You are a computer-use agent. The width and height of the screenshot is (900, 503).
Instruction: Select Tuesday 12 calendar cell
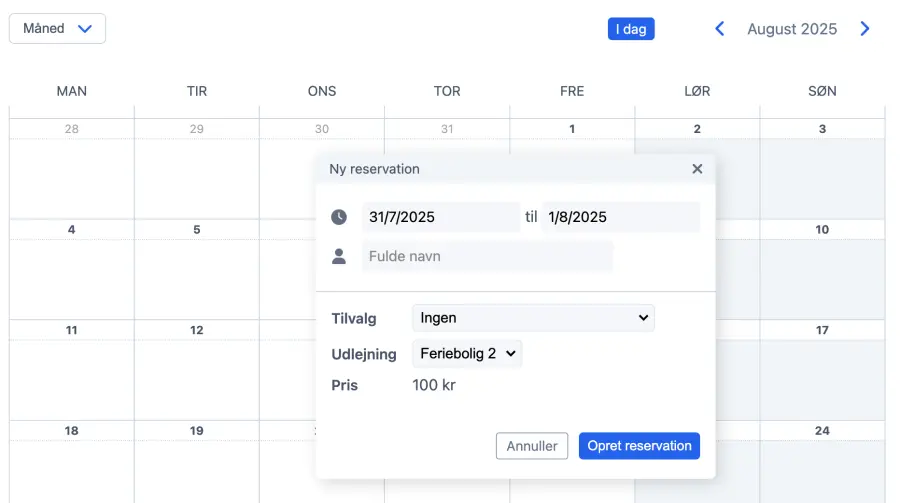click(197, 370)
